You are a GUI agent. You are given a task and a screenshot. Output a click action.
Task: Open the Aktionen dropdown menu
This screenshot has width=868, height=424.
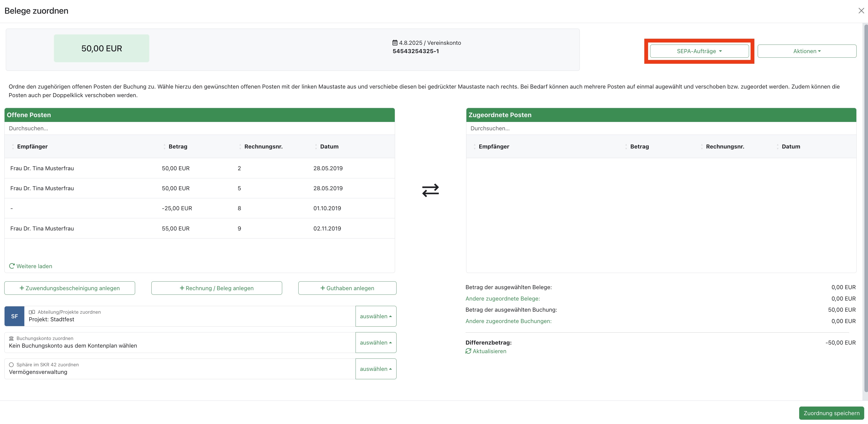pos(807,51)
